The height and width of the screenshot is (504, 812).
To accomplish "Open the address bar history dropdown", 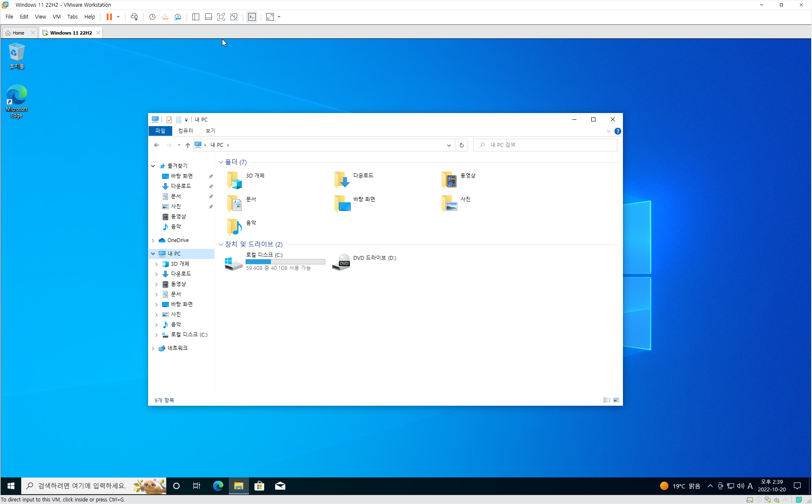I will [449, 145].
